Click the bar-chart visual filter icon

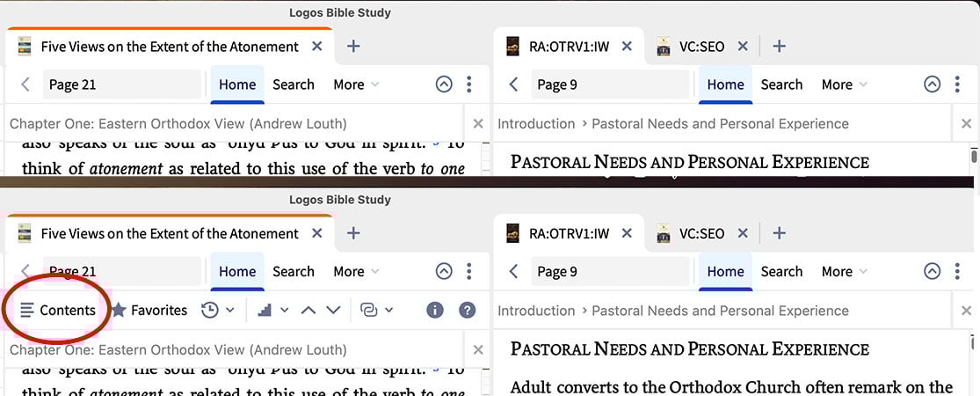pos(265,311)
